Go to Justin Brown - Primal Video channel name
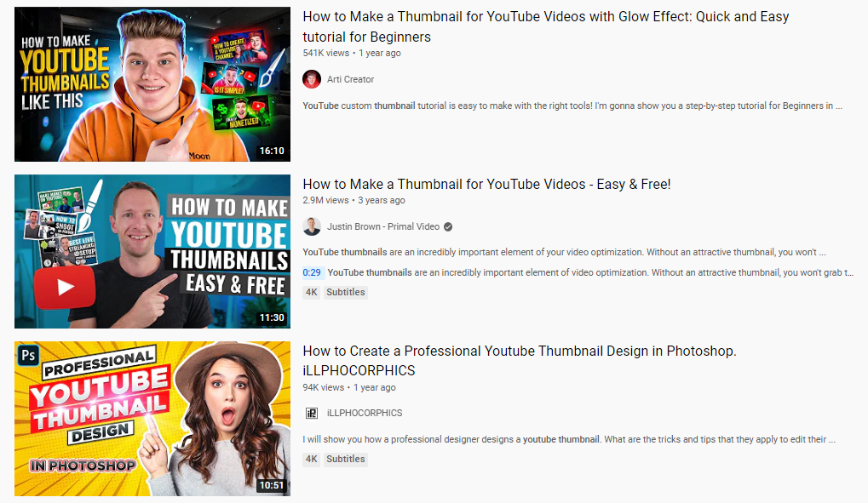Viewport: 868px width, 503px height. point(383,226)
